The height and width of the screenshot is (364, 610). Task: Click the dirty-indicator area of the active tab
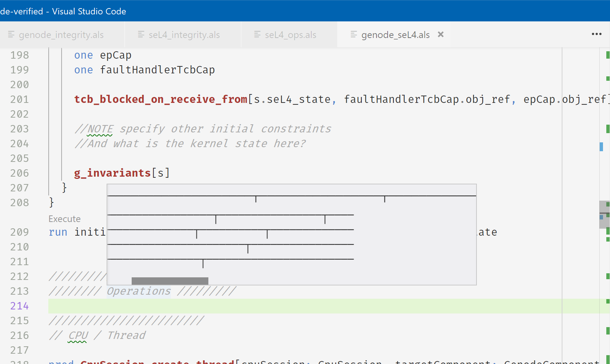[441, 34]
